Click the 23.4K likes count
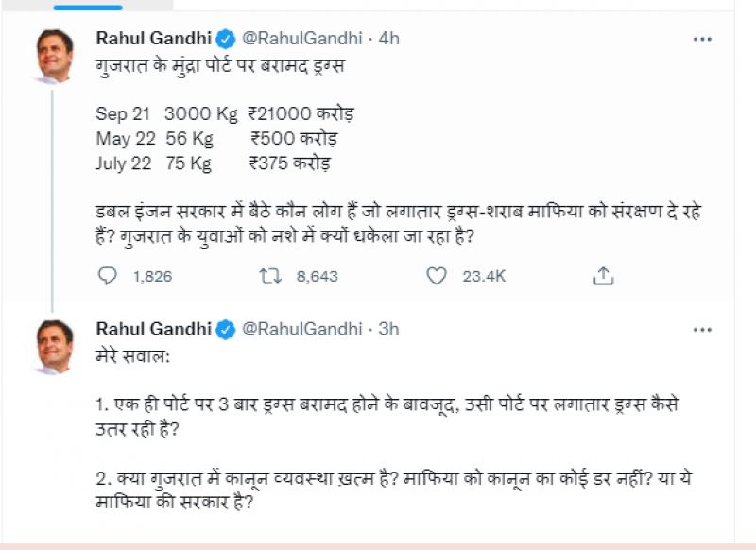 484,277
